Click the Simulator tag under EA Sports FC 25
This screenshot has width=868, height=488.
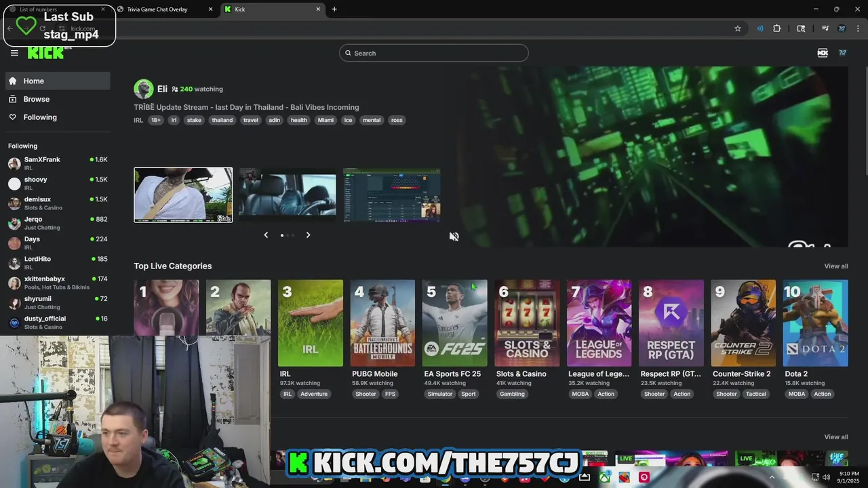(x=440, y=394)
